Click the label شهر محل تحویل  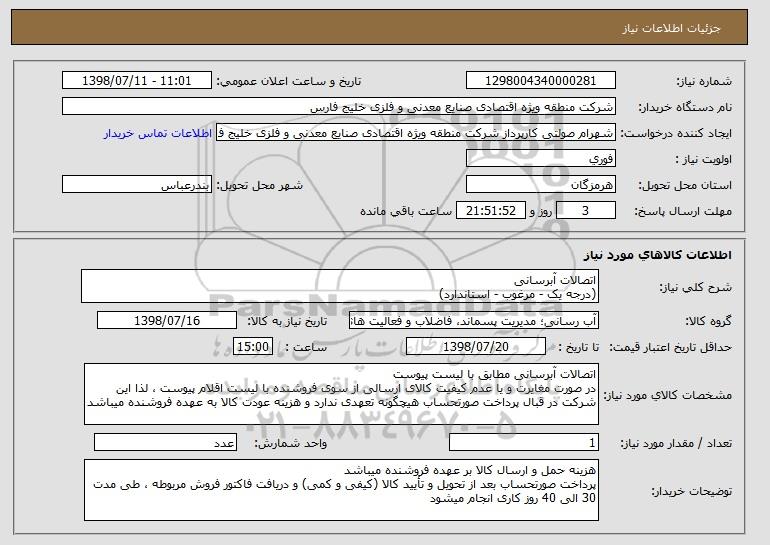259,186
